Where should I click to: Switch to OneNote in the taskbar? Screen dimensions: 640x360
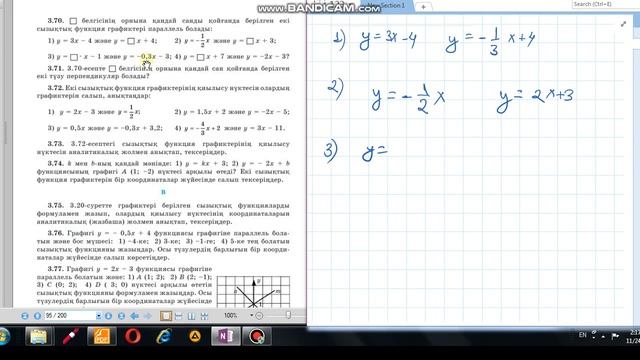[226, 336]
